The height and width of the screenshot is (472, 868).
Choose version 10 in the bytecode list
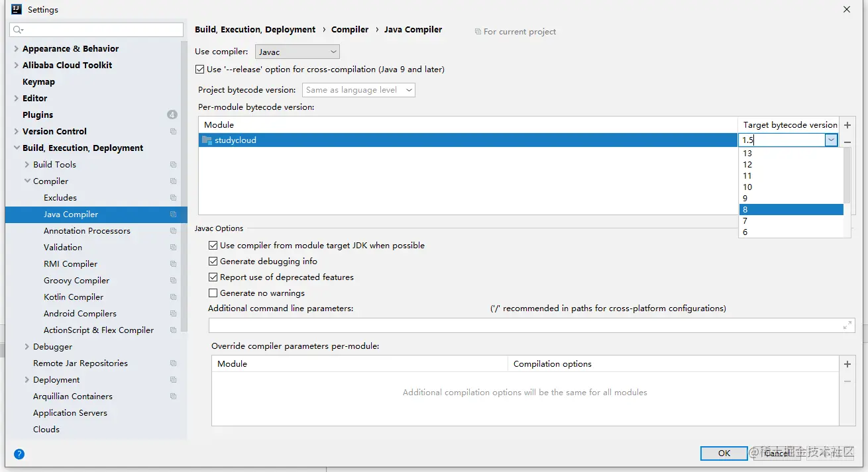(x=791, y=187)
